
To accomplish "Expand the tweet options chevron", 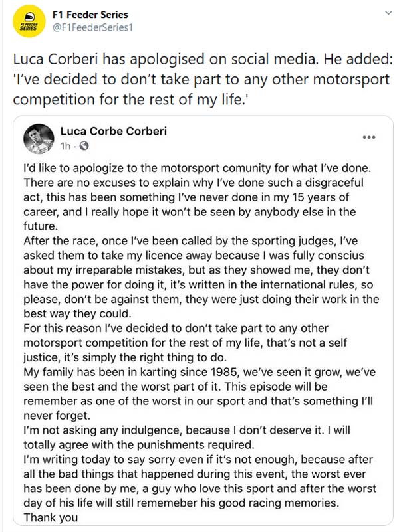I will point(386,13).
